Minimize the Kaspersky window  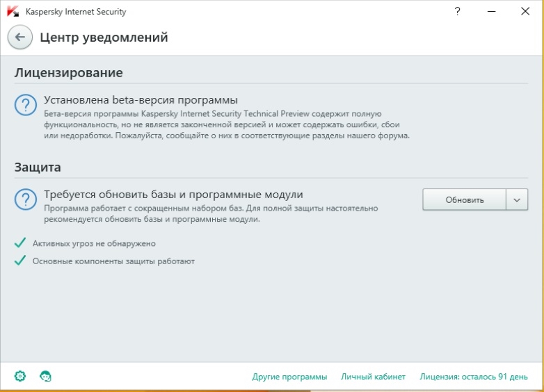pos(491,11)
